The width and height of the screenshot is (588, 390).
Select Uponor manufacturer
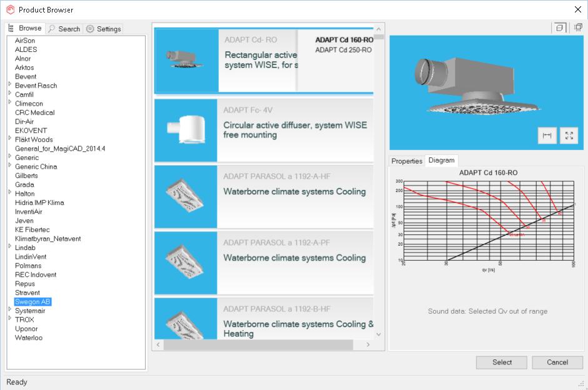pos(26,329)
